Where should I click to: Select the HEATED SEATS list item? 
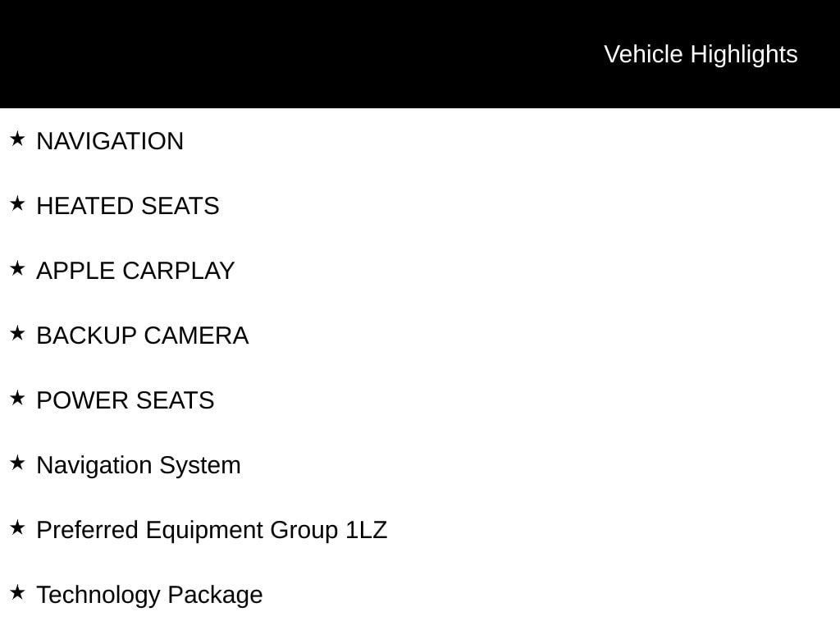click(128, 206)
